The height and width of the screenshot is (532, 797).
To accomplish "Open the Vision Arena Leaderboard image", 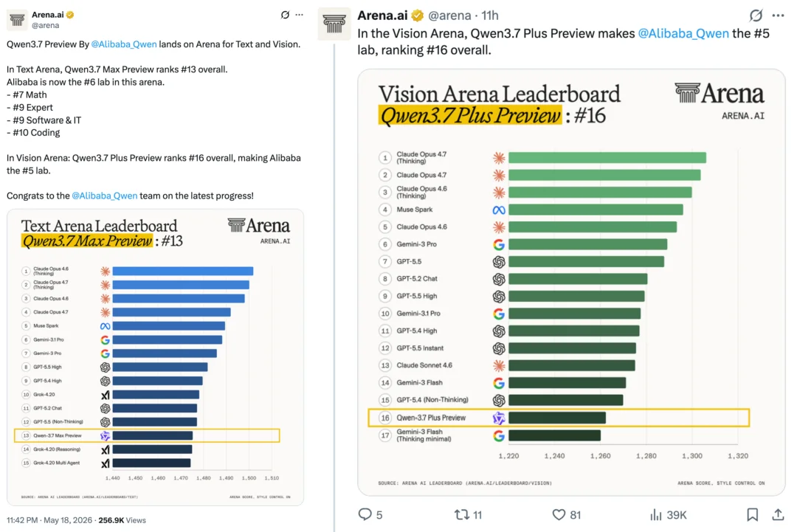I will pos(571,283).
